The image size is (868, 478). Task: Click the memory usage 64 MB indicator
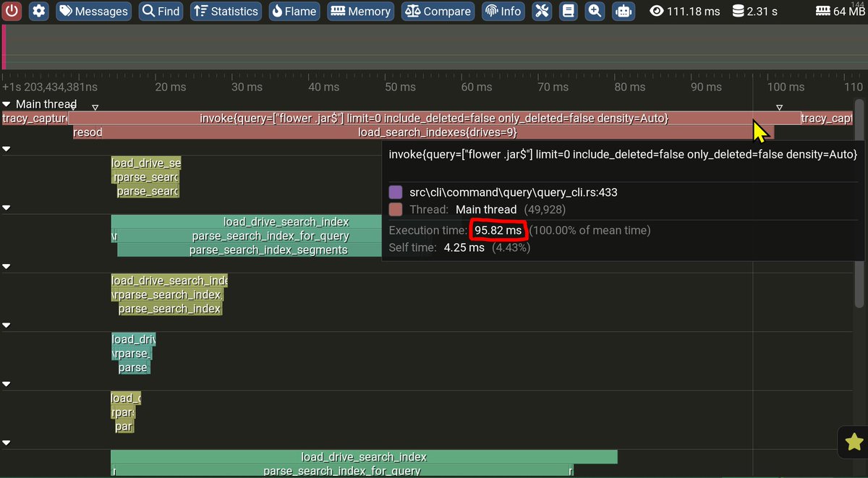click(841, 11)
